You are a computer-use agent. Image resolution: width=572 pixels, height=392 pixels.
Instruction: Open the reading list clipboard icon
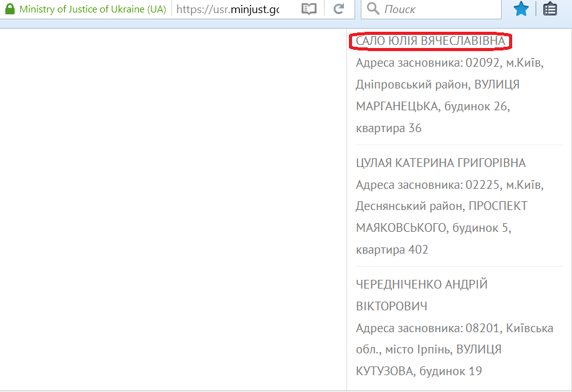coord(550,9)
